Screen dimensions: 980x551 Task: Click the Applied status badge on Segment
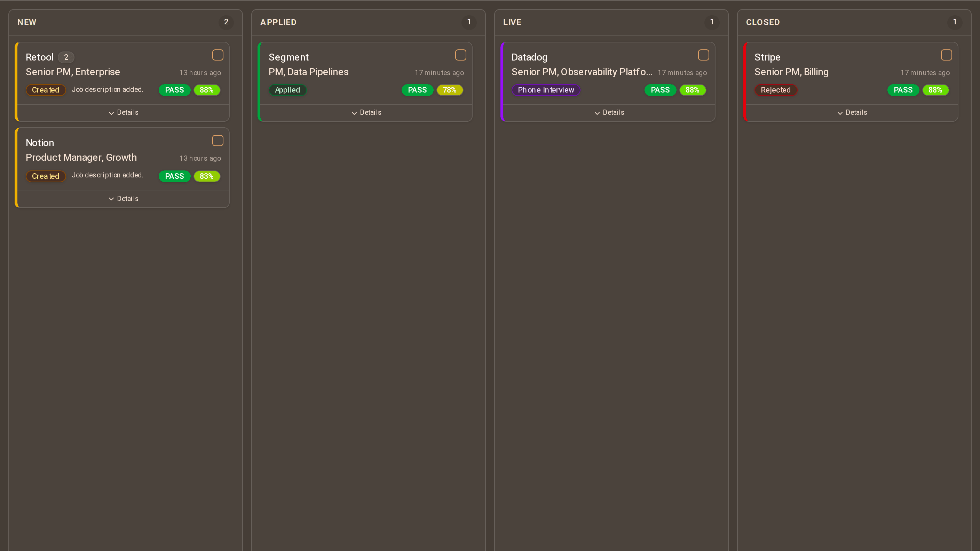(287, 90)
